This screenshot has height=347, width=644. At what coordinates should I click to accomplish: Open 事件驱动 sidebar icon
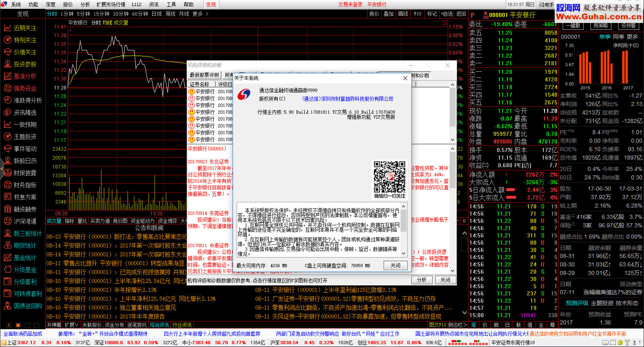[x=7, y=149]
